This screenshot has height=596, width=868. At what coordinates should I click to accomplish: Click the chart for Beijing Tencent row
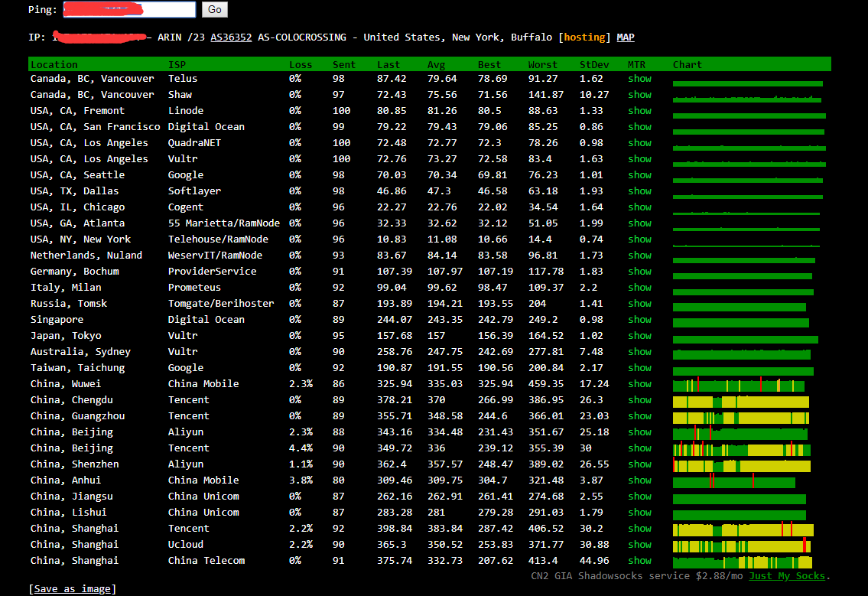point(741,449)
